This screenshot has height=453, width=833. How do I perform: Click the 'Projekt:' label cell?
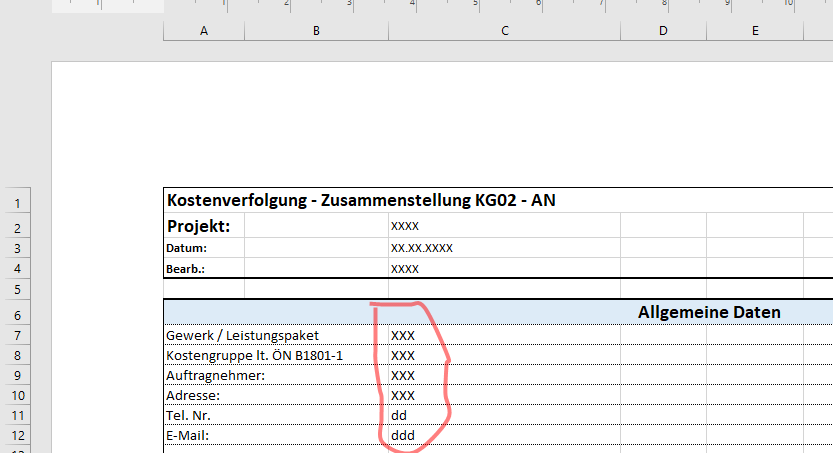point(199,226)
